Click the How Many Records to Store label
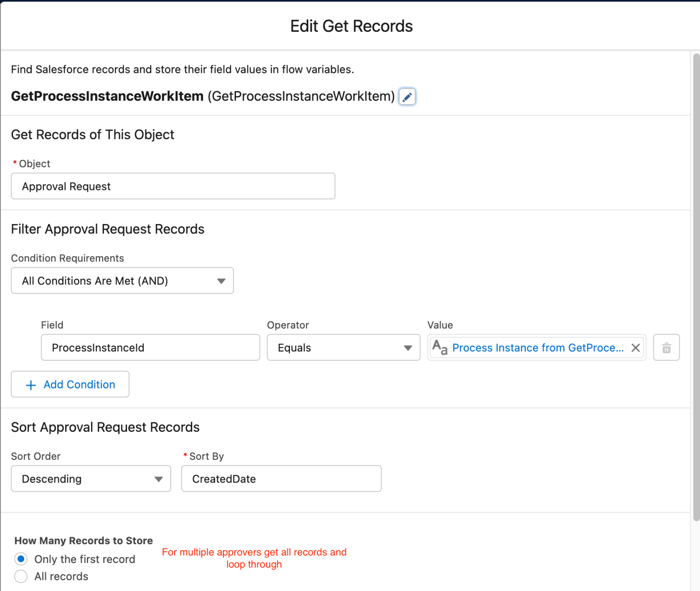This screenshot has height=591, width=700. (84, 541)
